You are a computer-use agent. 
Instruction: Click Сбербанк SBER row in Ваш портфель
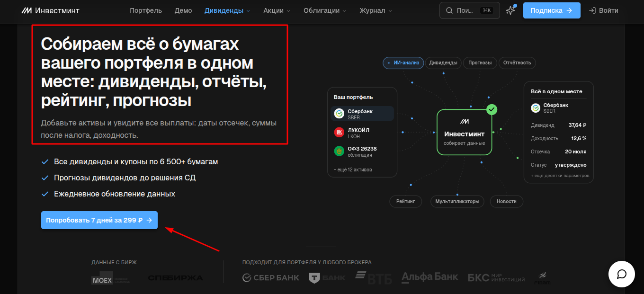click(362, 114)
